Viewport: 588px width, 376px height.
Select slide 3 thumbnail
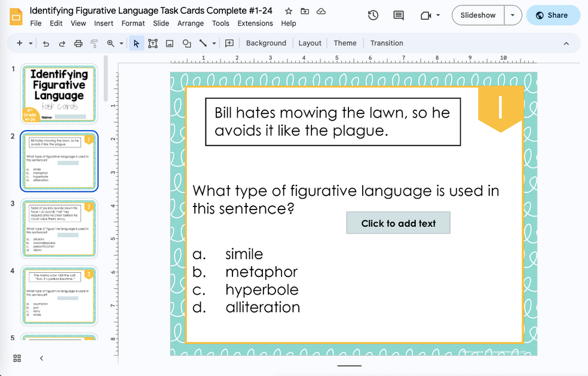click(59, 229)
